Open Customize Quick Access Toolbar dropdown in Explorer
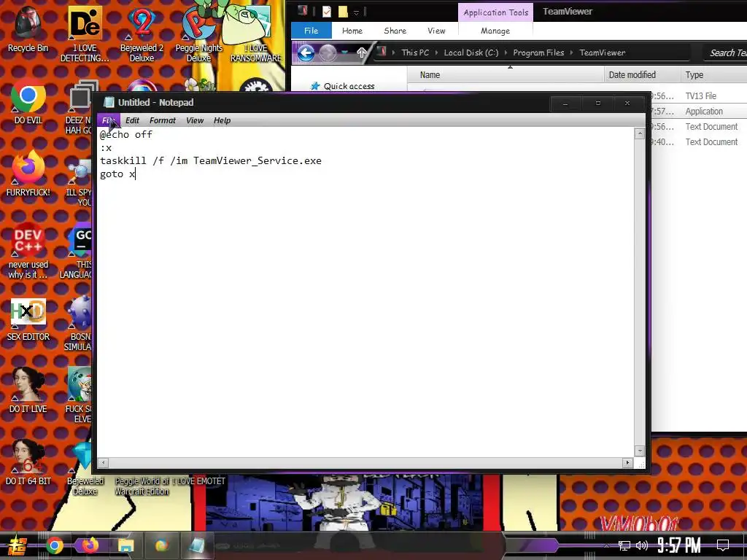This screenshot has width=747, height=560. click(x=356, y=12)
